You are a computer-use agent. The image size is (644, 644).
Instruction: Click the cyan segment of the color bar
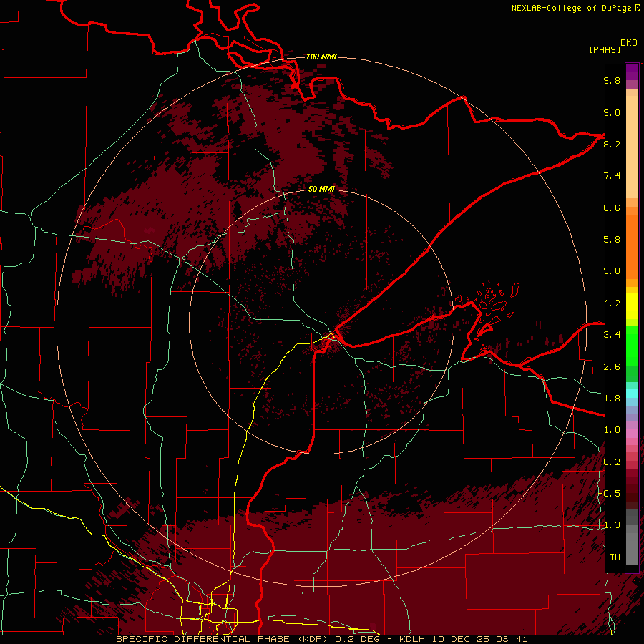click(632, 394)
